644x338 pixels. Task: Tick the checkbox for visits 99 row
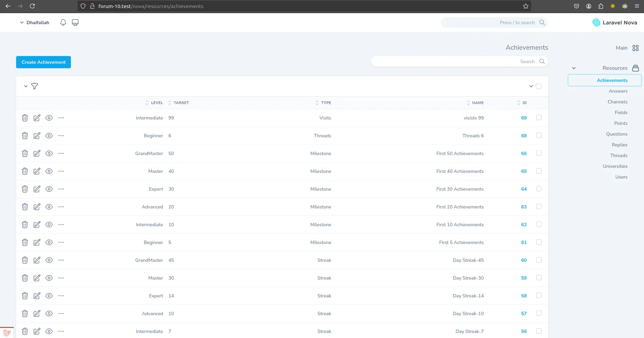(x=539, y=117)
